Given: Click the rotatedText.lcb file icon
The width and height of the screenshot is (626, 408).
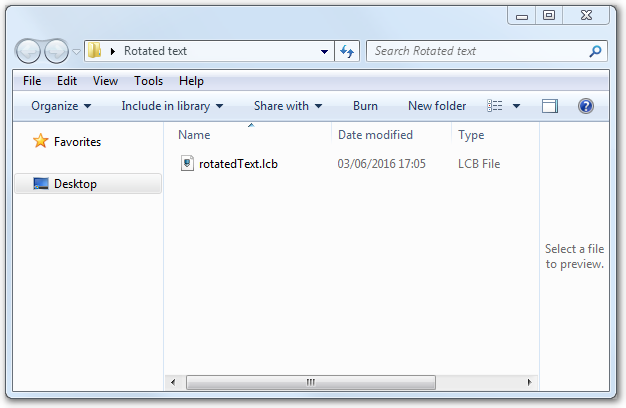Looking at the screenshot, I should coord(187,163).
